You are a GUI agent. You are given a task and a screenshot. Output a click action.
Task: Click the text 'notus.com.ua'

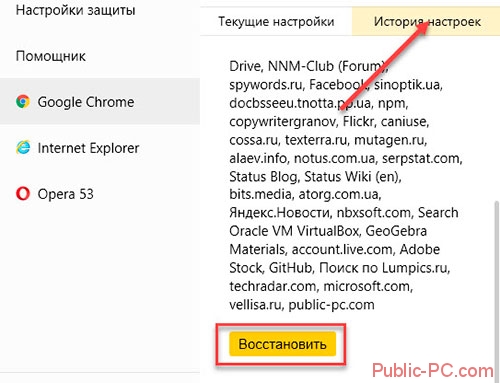click(334, 158)
